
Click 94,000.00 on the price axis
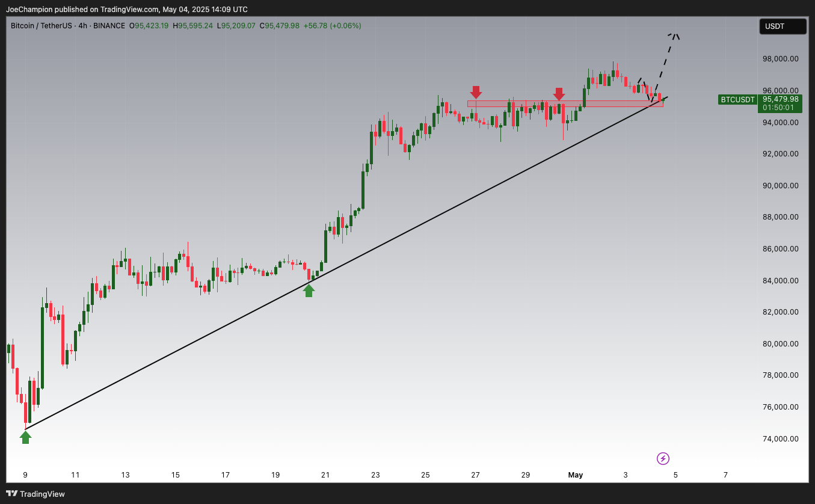[780, 122]
